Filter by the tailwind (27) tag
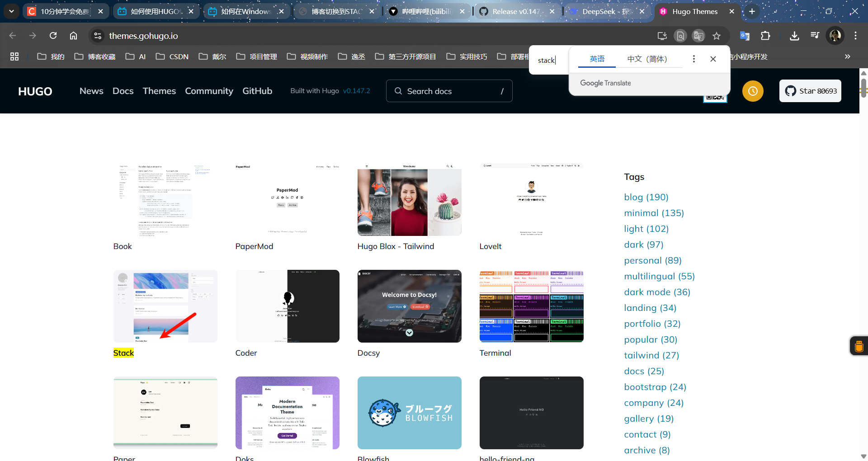 click(651, 355)
